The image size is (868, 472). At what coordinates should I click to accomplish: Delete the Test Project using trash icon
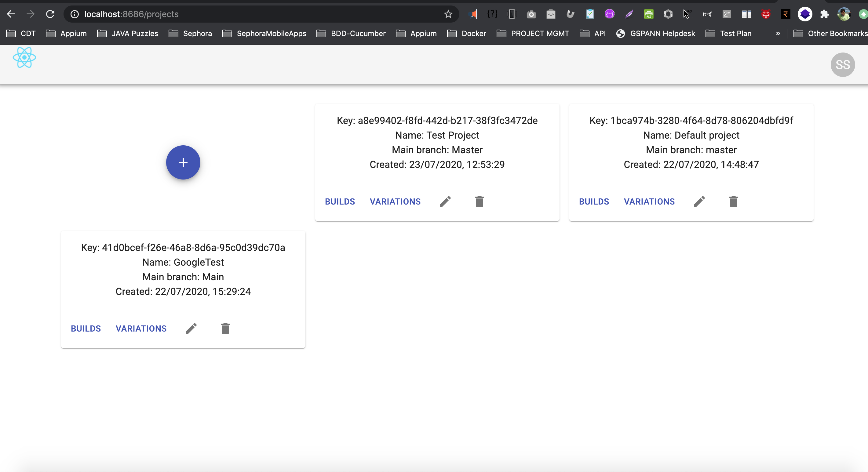pyautogui.click(x=479, y=202)
